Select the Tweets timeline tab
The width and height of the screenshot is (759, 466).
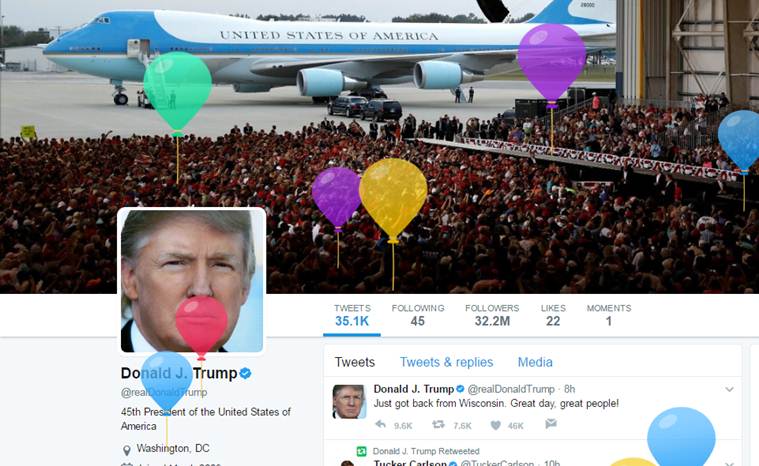[355, 362]
